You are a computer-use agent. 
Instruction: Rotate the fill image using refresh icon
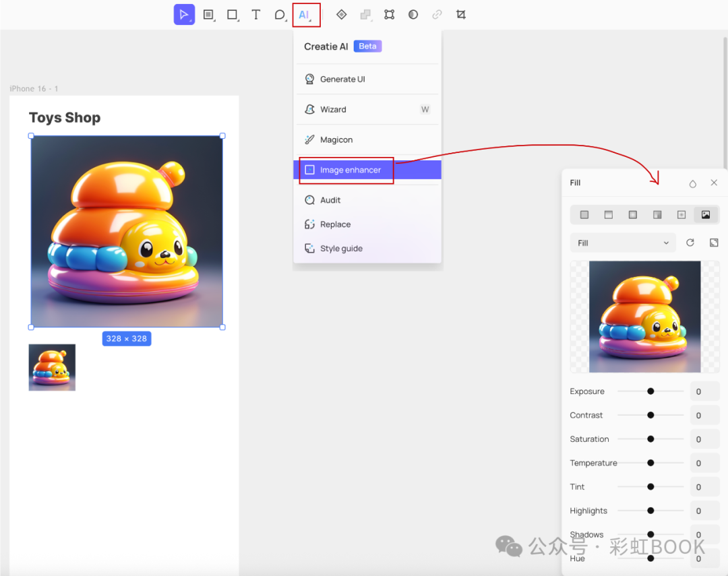click(x=690, y=243)
